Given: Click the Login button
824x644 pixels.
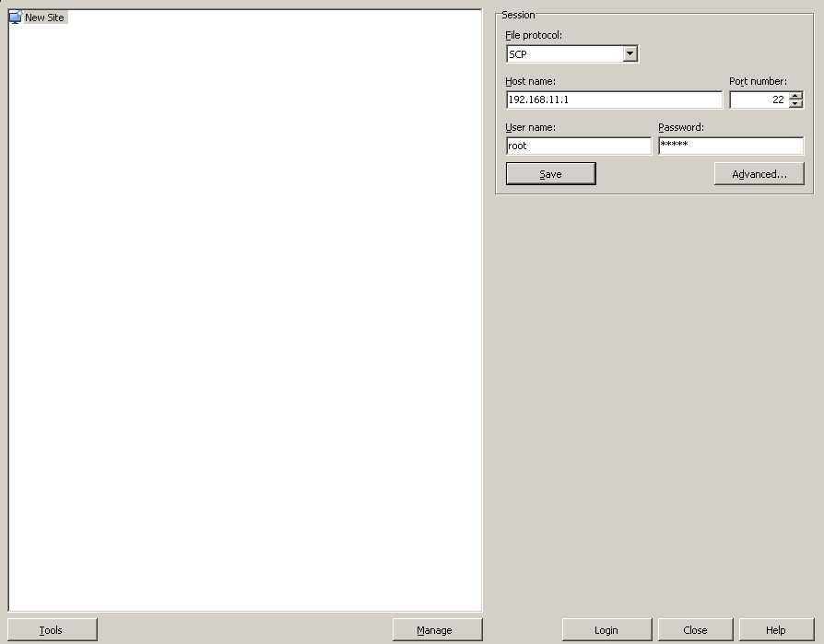Looking at the screenshot, I should (x=606, y=630).
